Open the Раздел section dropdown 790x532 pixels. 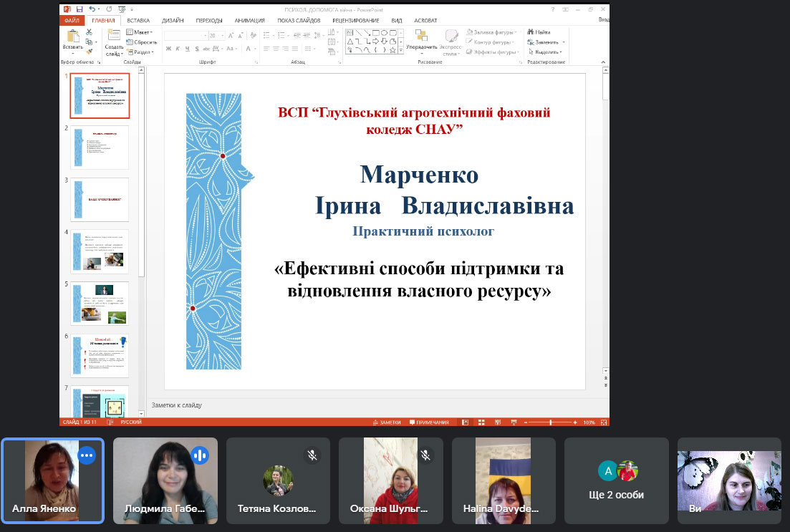pos(140,52)
